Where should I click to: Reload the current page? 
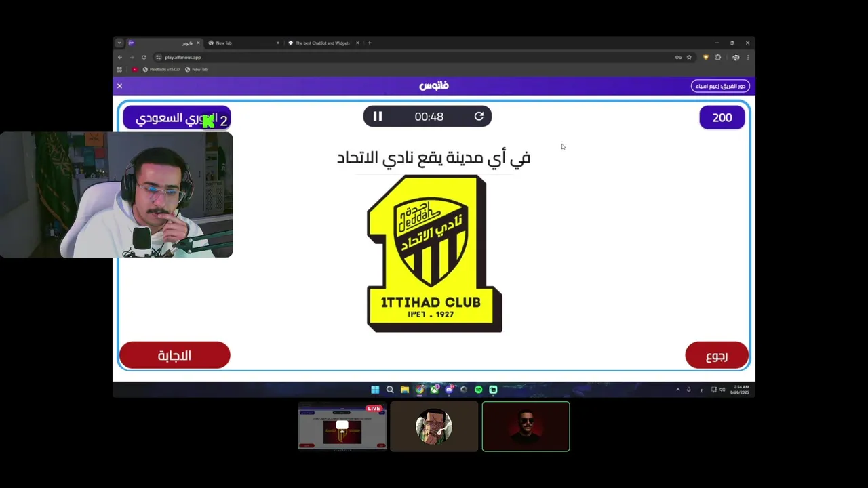pos(144,57)
